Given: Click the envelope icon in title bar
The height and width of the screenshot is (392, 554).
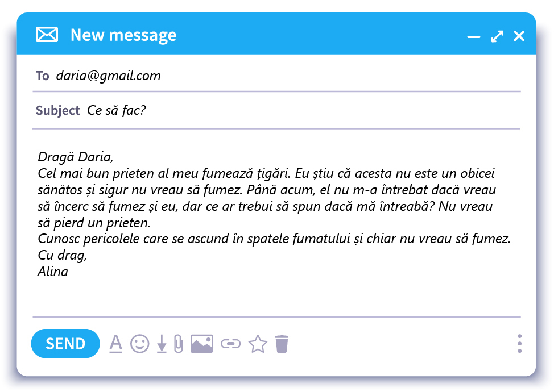Looking at the screenshot, I should 47,35.
